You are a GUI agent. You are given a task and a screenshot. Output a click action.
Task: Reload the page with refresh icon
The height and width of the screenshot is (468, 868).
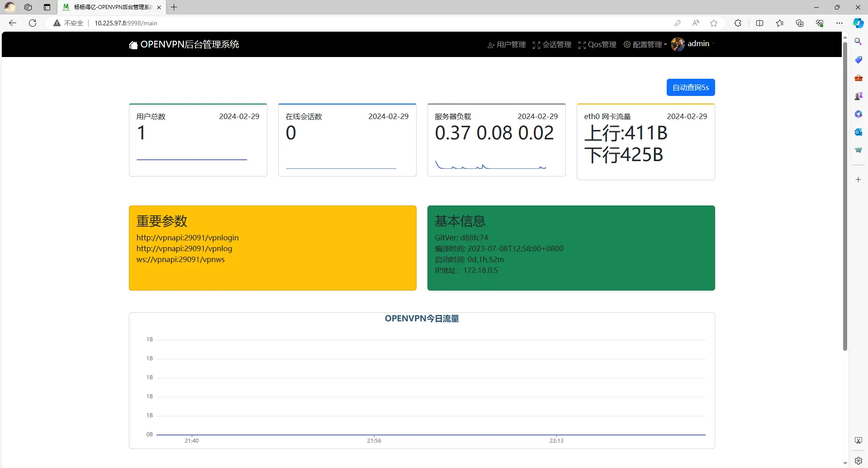coord(33,23)
